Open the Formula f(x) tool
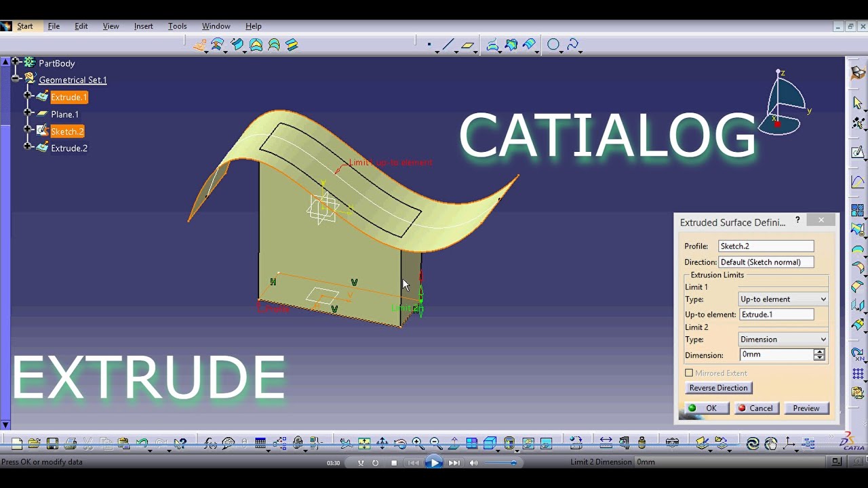The image size is (868, 488). [211, 444]
